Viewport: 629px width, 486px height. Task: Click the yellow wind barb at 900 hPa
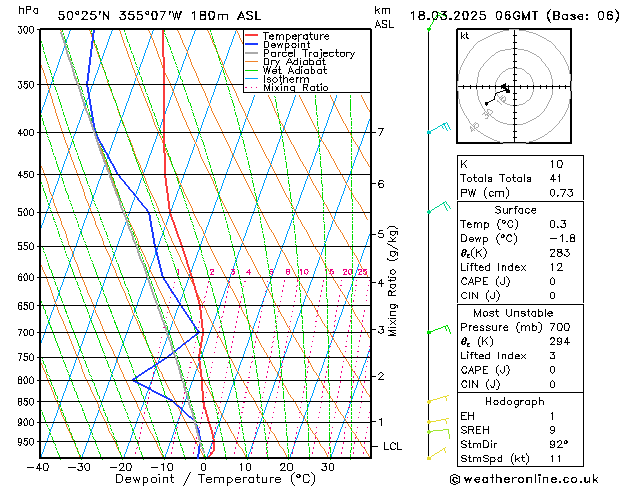438,421
